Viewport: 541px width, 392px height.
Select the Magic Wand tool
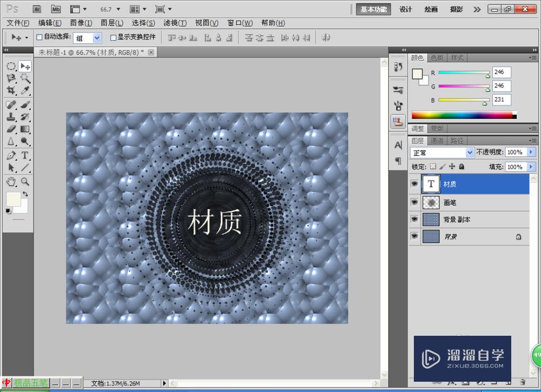click(x=25, y=78)
